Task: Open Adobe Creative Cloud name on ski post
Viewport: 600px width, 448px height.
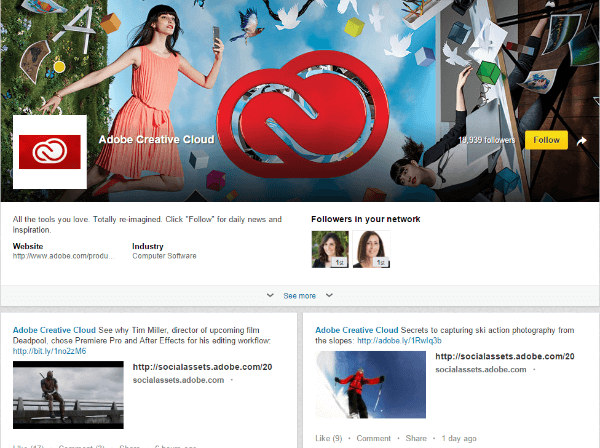Action: coord(357,330)
